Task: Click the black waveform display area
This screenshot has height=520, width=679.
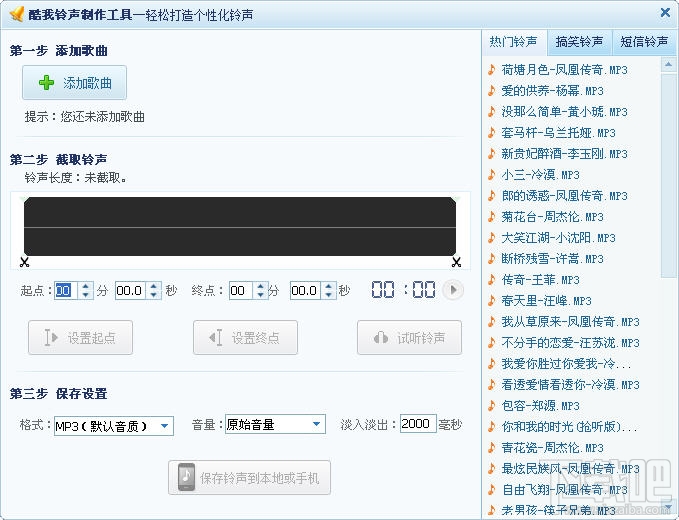Action: 240,226
